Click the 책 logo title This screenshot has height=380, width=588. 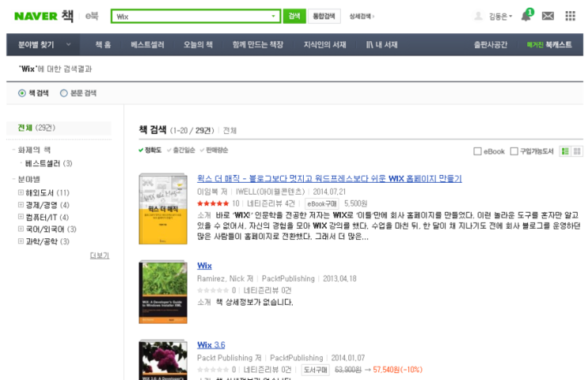[67, 16]
